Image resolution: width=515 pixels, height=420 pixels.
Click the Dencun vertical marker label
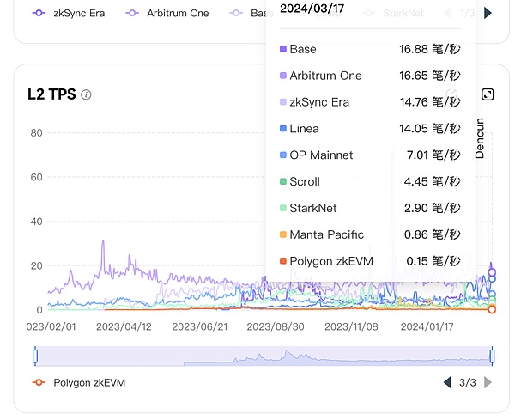pyautogui.click(x=481, y=137)
